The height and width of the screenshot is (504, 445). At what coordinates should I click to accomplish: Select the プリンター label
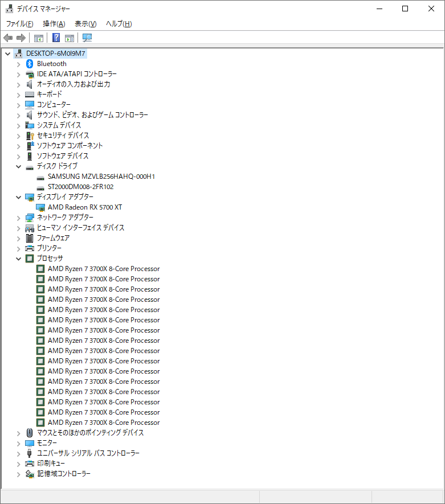tap(49, 248)
